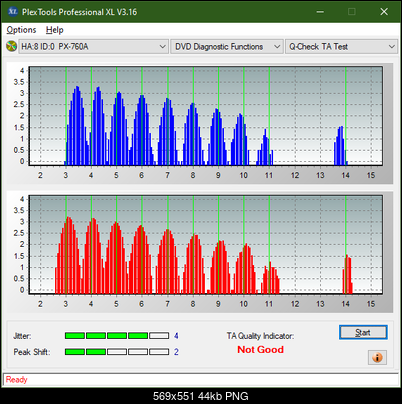Click the Ready status bar text
This screenshot has height=404, width=402.
16,379
